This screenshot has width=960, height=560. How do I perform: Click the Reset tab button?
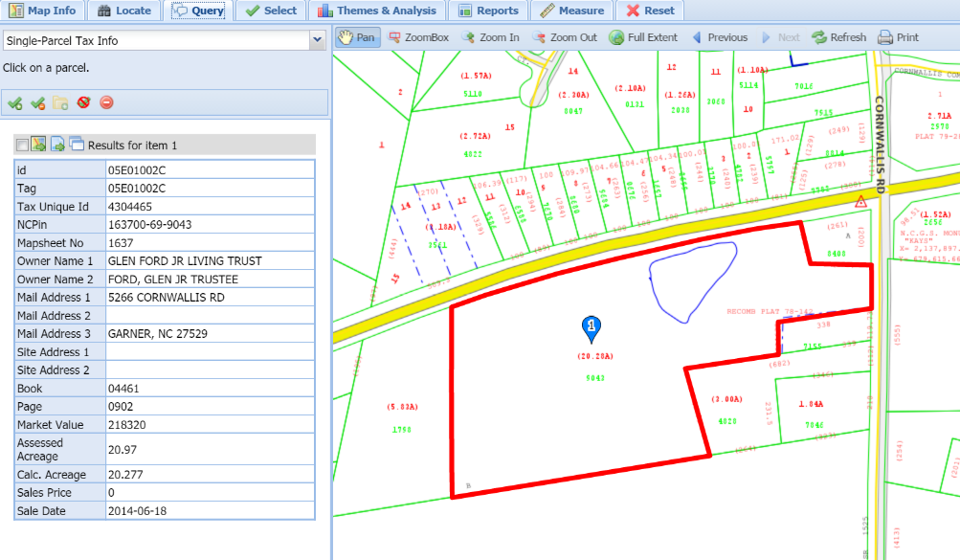click(x=651, y=11)
